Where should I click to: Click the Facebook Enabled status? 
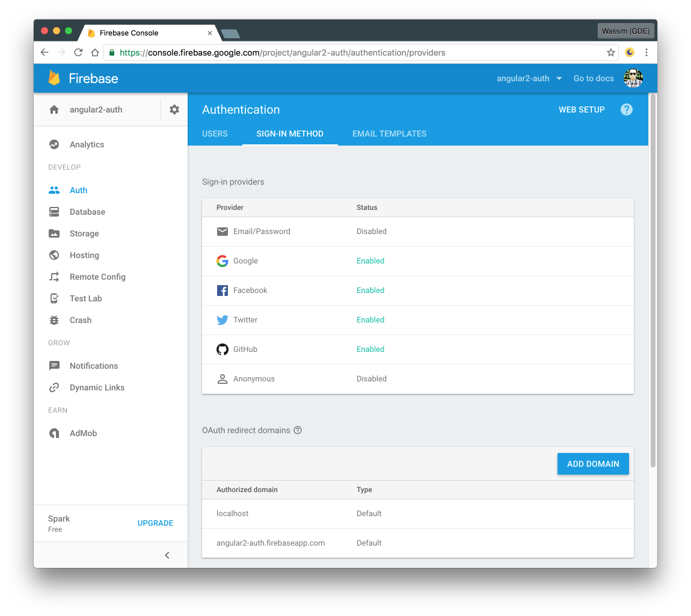(x=370, y=290)
